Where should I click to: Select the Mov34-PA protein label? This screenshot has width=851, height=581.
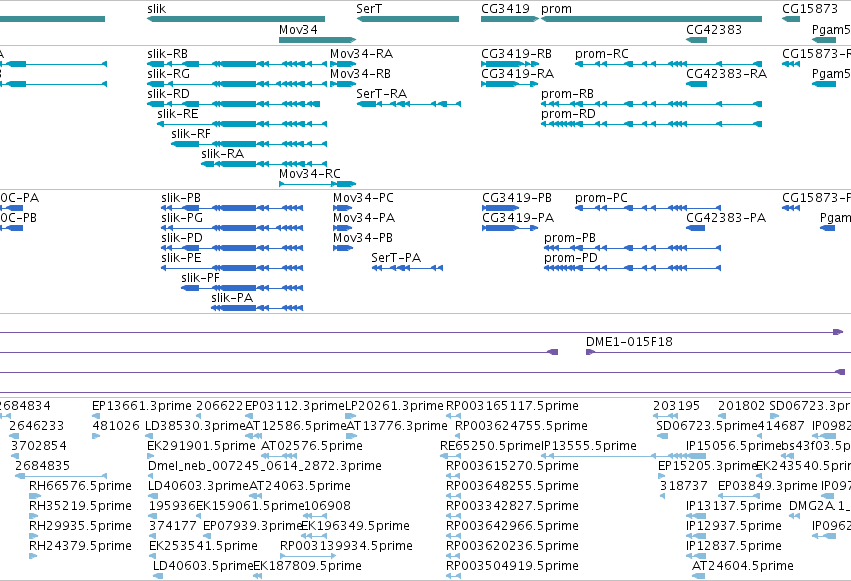tap(364, 218)
